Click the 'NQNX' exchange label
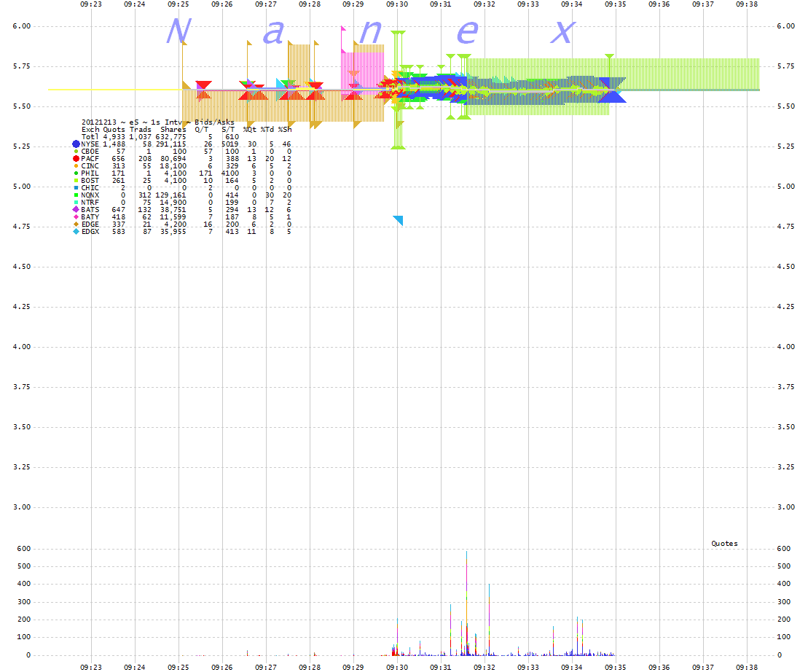 click(90, 195)
